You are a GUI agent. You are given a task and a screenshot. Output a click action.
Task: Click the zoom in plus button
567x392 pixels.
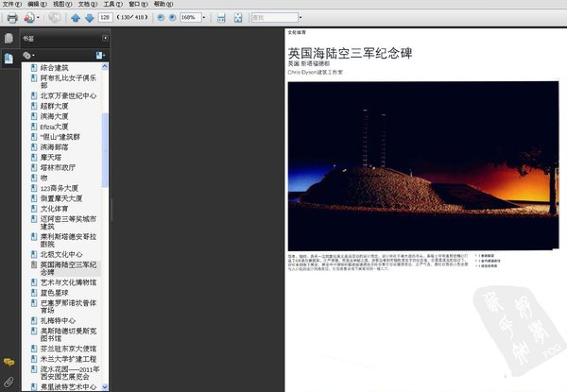click(x=173, y=17)
